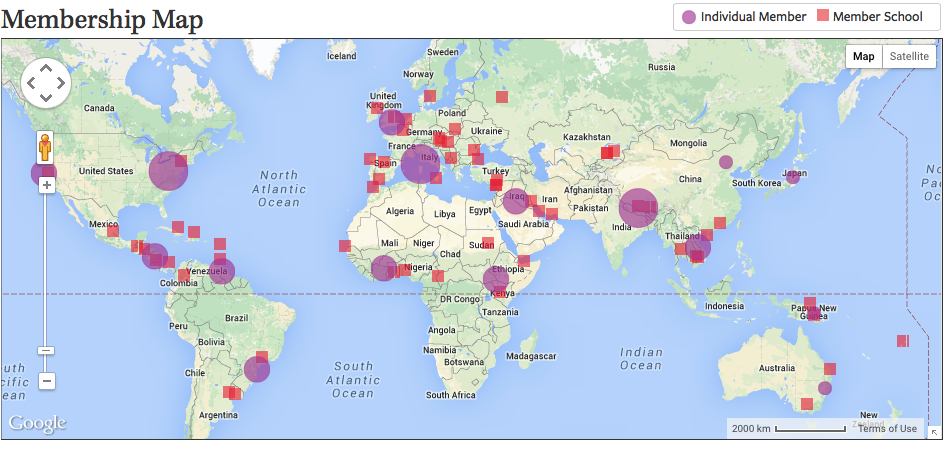Select the member circle in southeast Australia
This screenshot has width=952, height=450.
tap(824, 388)
